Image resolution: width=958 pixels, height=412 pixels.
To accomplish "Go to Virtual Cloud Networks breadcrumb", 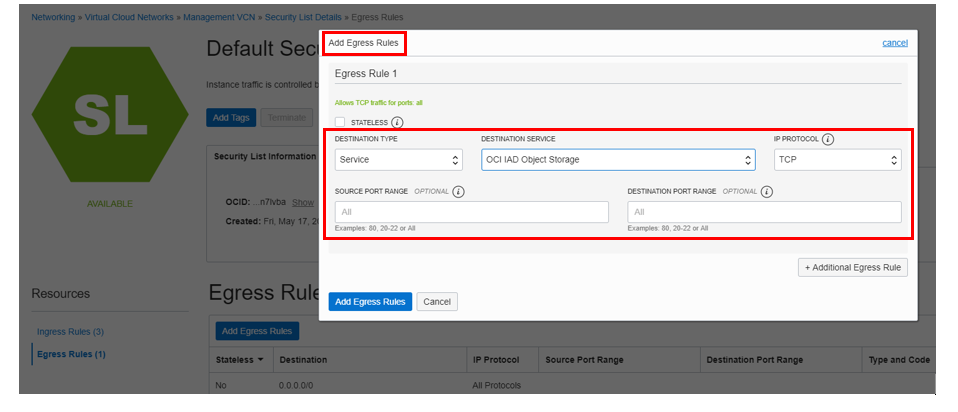I will (129, 17).
